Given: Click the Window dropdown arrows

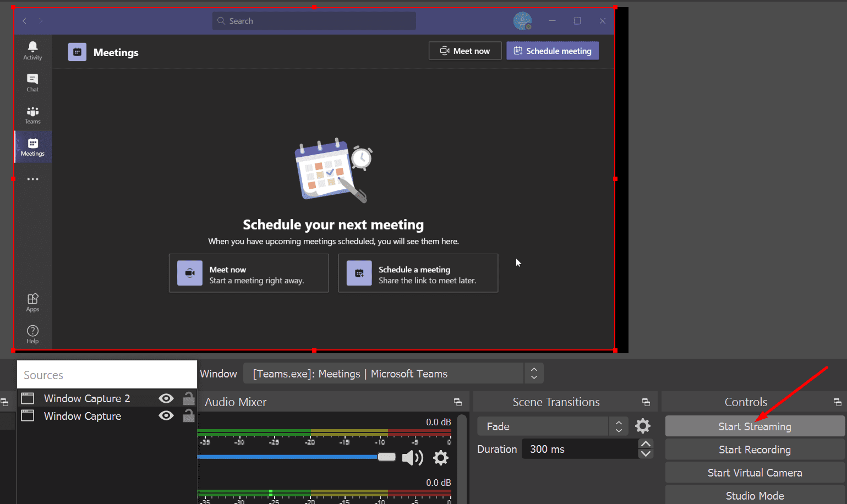Looking at the screenshot, I should tap(534, 374).
